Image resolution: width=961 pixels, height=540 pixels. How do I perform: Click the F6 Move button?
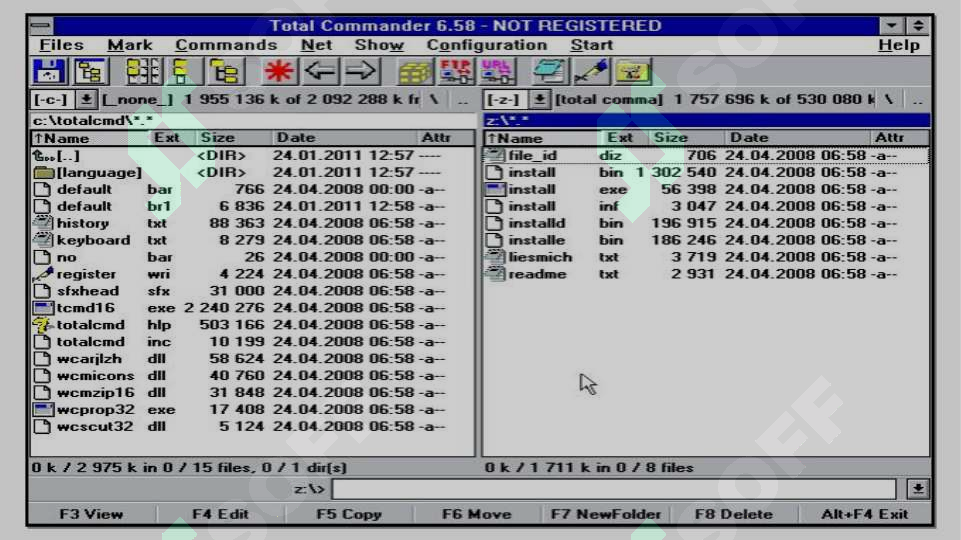(x=477, y=514)
